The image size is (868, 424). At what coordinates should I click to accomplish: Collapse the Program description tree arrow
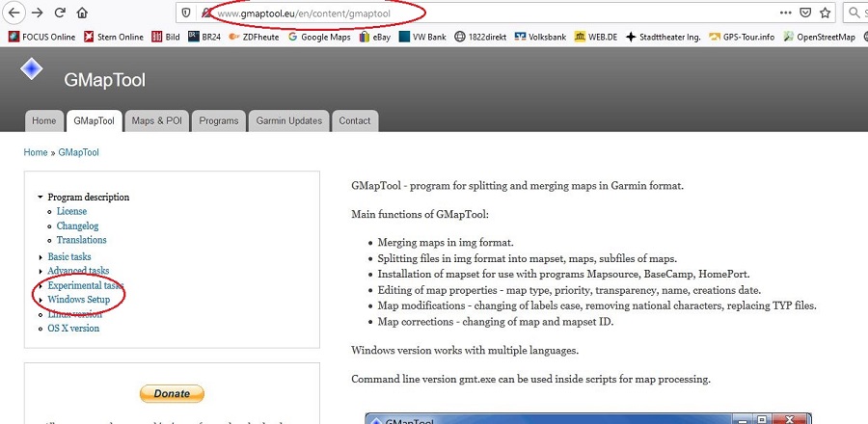[x=40, y=198]
